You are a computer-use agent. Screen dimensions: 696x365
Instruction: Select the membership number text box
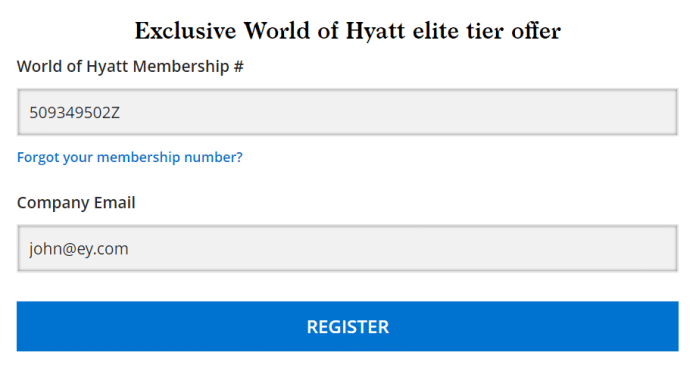point(348,112)
